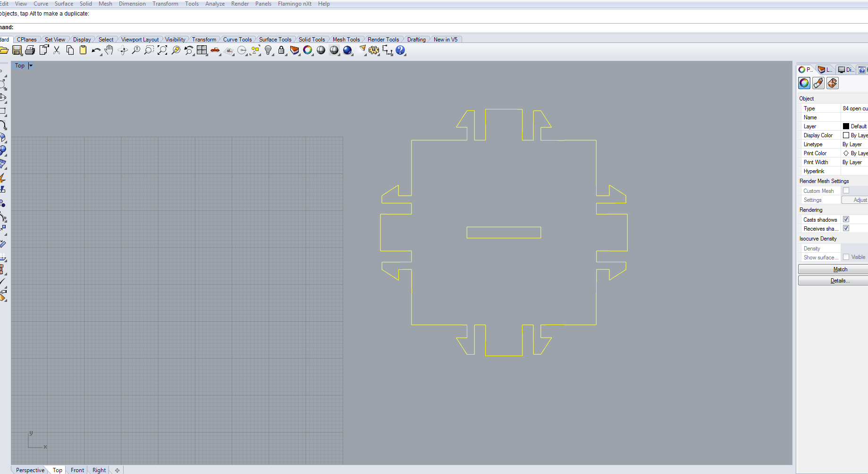The width and height of the screenshot is (868, 474).
Task: Click the Paste clipboard icon
Action: (x=83, y=50)
